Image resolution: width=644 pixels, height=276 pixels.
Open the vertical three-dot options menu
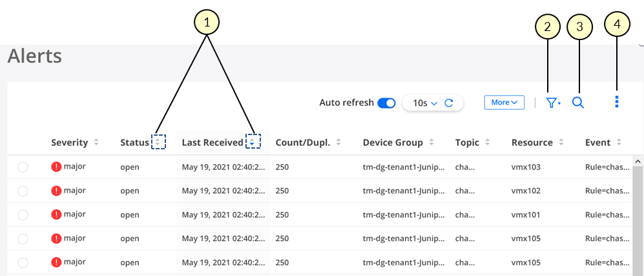(617, 102)
